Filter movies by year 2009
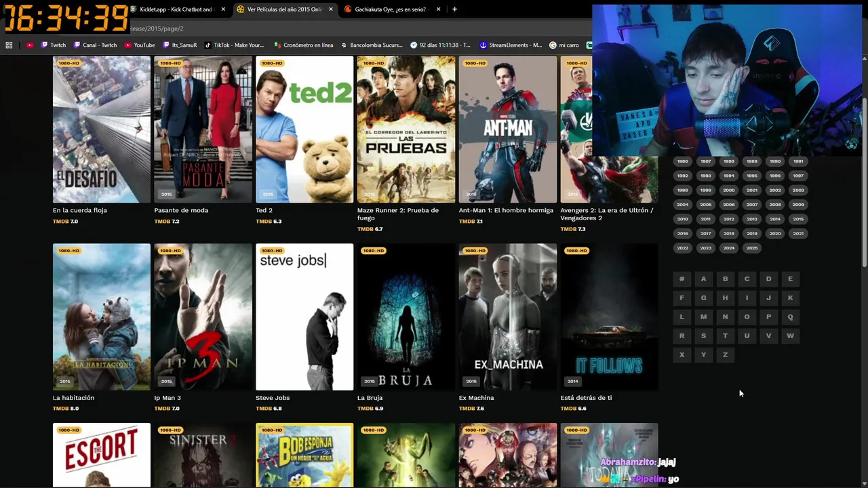This screenshot has width=868, height=488. [x=798, y=205]
